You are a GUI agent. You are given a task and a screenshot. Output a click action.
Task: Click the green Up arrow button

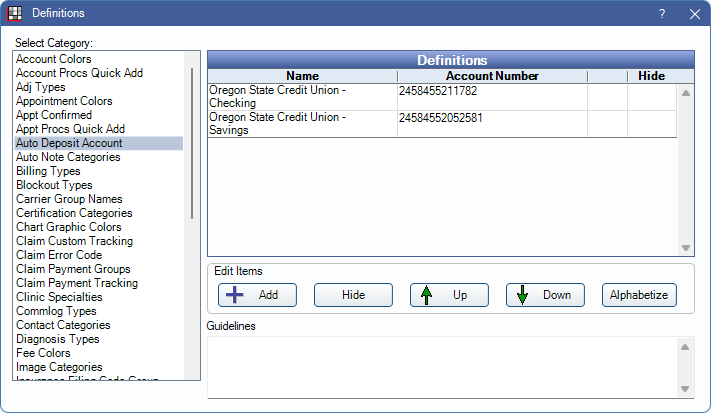click(x=448, y=295)
